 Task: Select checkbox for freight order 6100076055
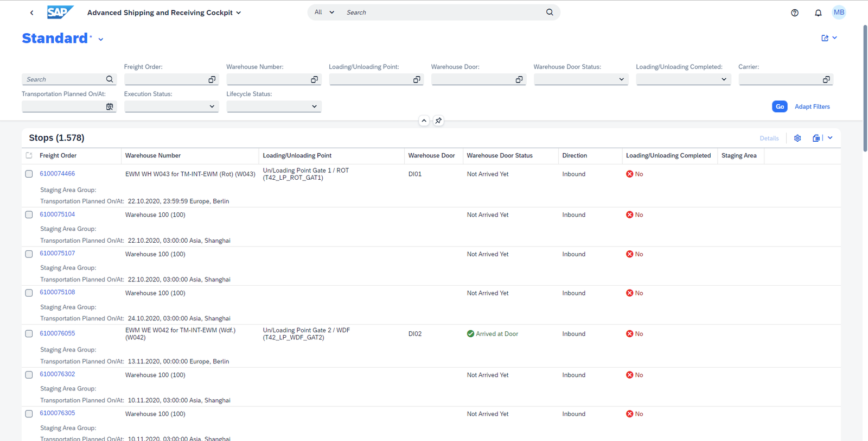pyautogui.click(x=29, y=333)
